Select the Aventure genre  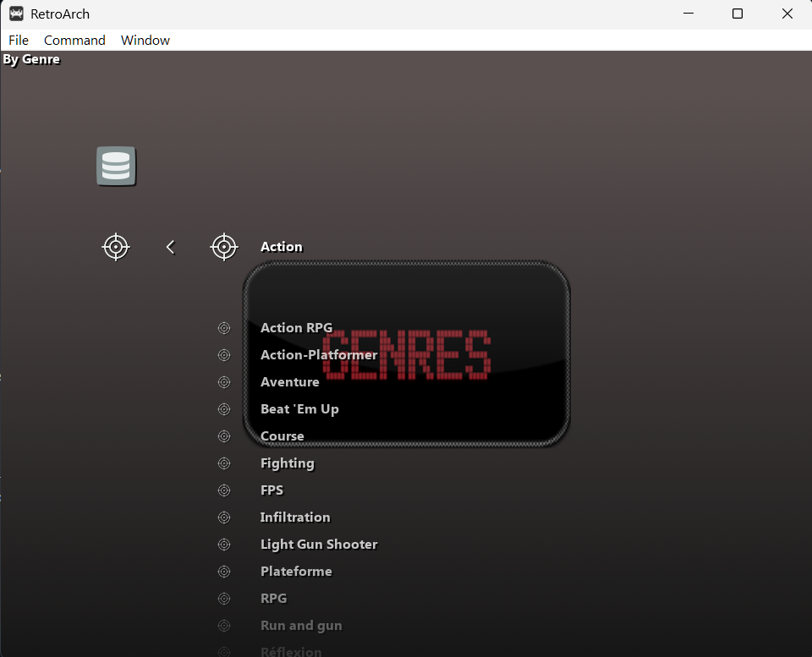click(289, 382)
